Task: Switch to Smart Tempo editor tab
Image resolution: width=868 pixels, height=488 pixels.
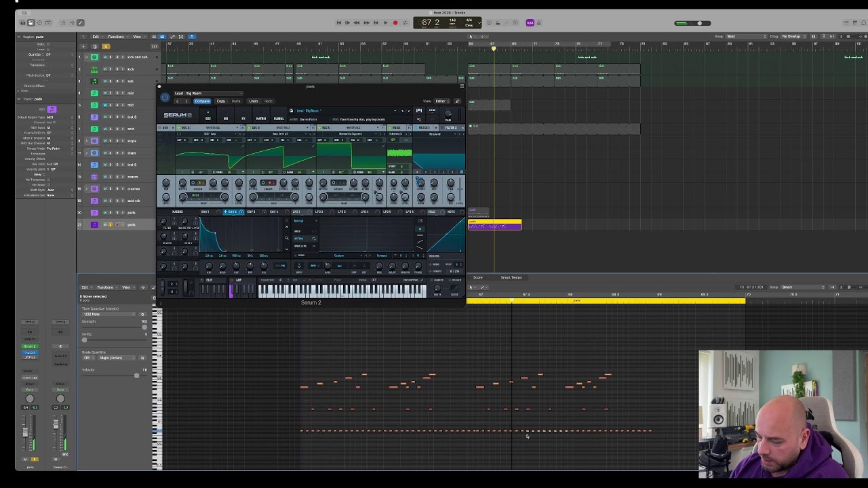Action: [x=511, y=278]
